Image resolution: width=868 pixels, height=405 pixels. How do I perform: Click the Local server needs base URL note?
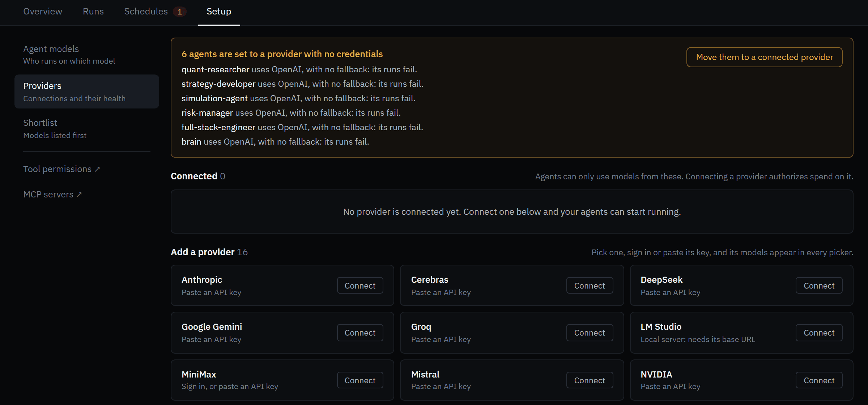[698, 340]
